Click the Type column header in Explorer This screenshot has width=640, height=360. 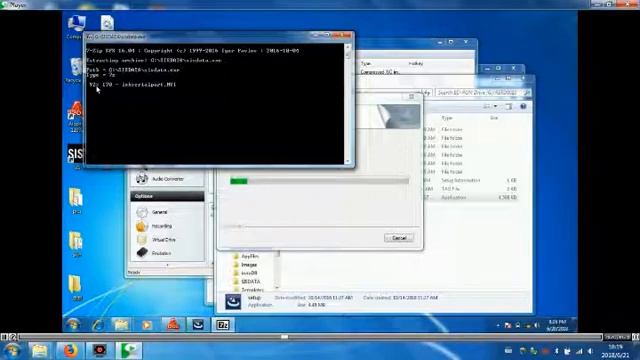click(x=447, y=118)
